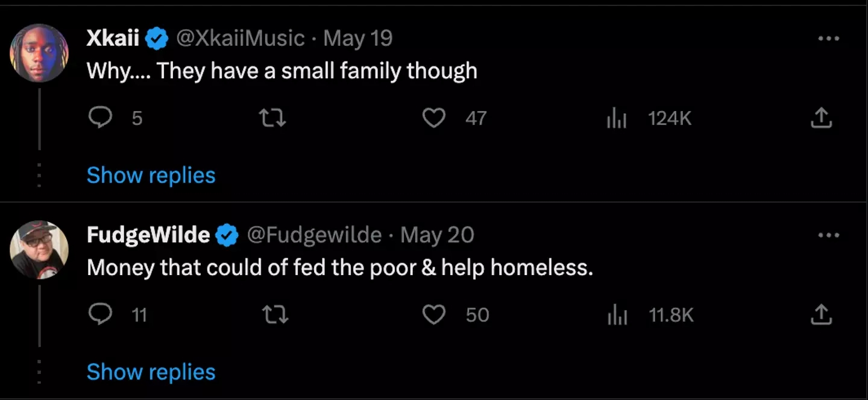Share Xkaii's tweet

pos(821,118)
